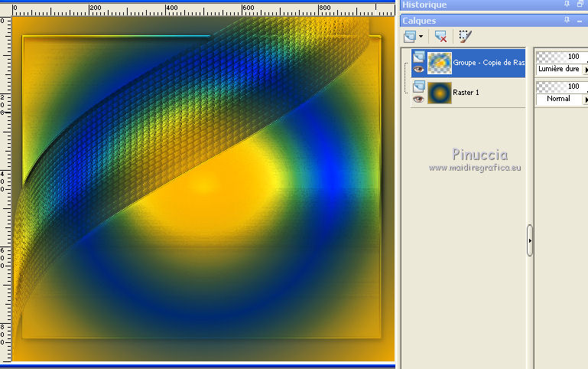Pin the Calques panel
588x369 pixels.
pos(567,20)
